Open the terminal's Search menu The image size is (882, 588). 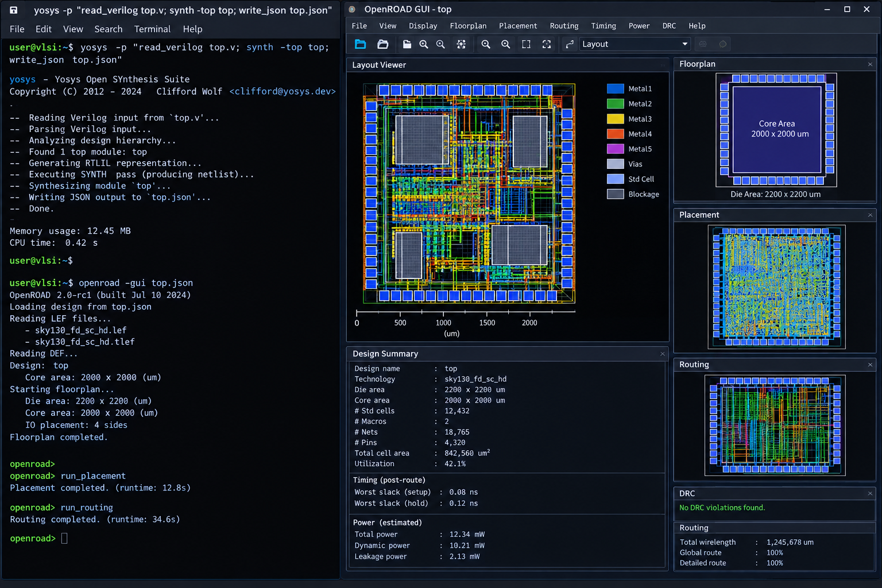point(109,29)
